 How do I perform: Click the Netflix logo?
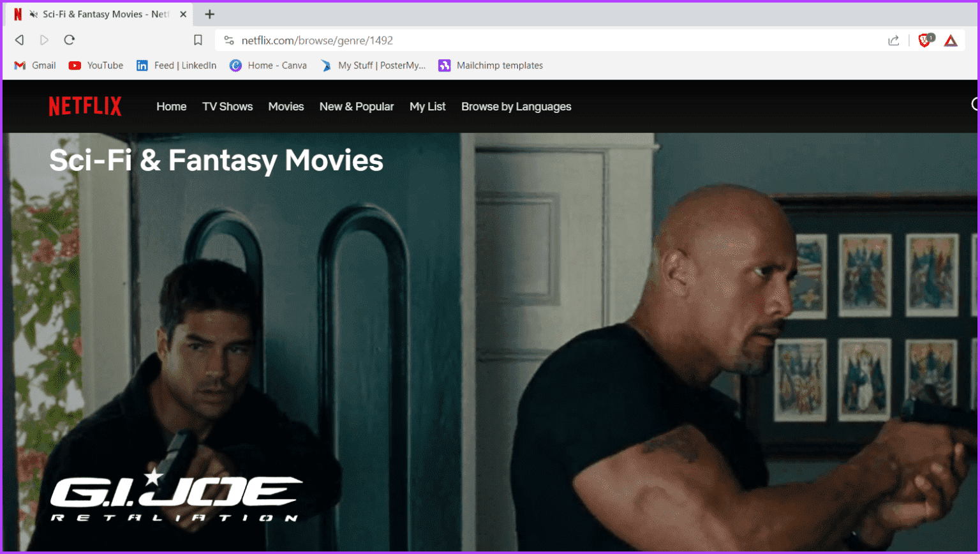pos(85,106)
